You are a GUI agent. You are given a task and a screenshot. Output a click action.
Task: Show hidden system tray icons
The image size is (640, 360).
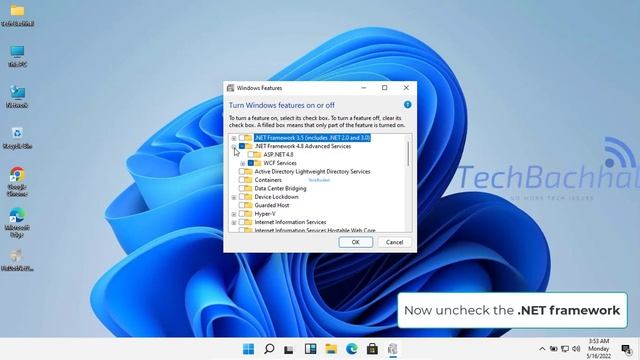coord(542,349)
